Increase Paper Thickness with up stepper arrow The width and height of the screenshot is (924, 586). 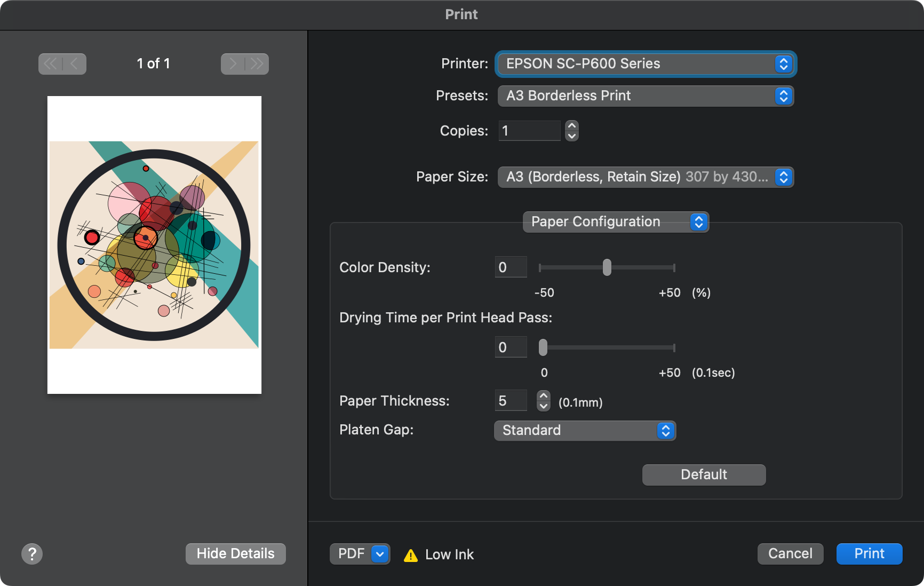click(544, 396)
